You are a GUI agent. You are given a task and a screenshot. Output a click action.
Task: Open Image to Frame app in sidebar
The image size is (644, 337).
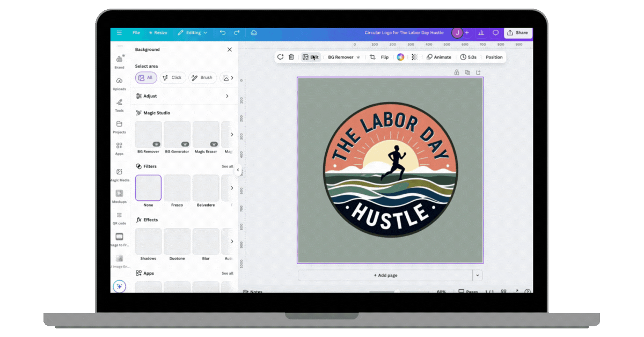pyautogui.click(x=119, y=239)
